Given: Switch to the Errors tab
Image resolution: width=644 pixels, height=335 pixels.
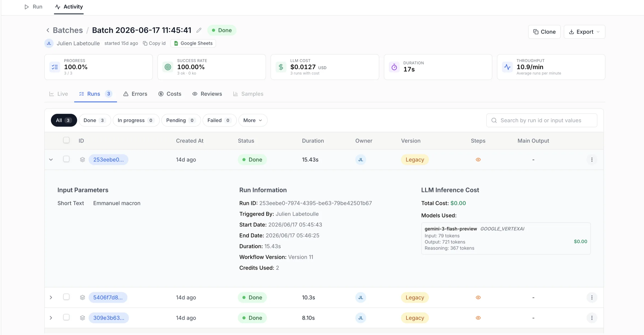Looking at the screenshot, I should click(x=135, y=94).
